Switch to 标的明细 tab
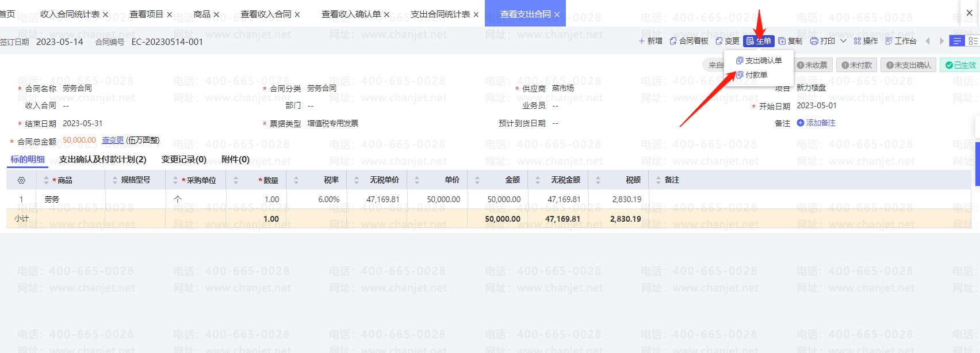Screen dimensions: 980x353 [x=28, y=160]
